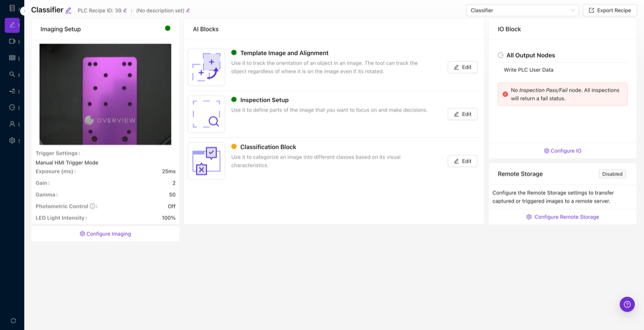Select the highlighted recipe editor pencil icon
Screen dimensions: 644x330
click(12, 25)
